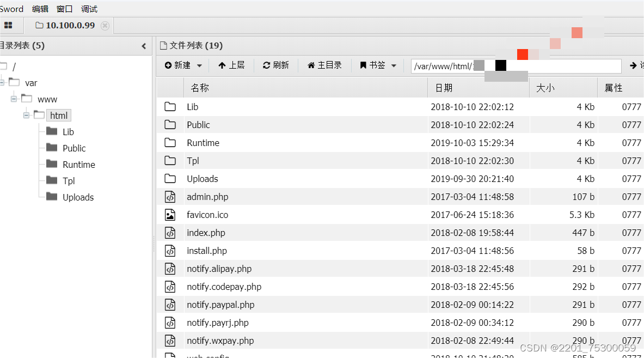Click code file icon of install.php
644x358 pixels.
[x=170, y=251]
